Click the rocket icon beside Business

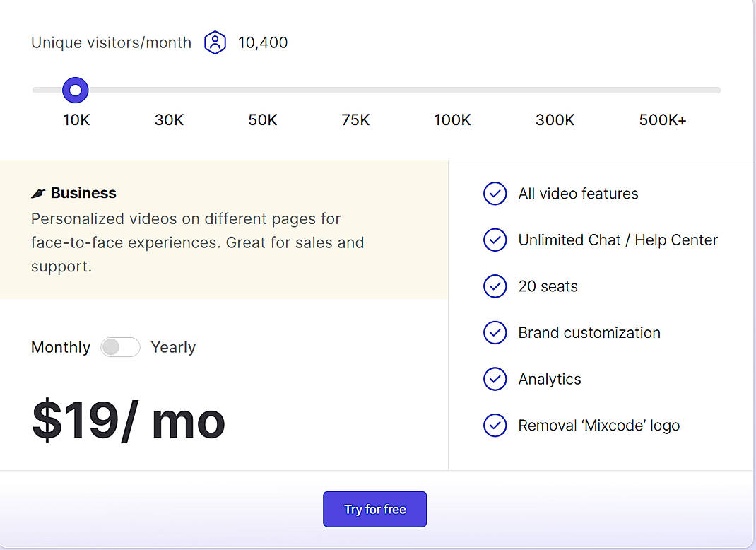click(x=39, y=192)
